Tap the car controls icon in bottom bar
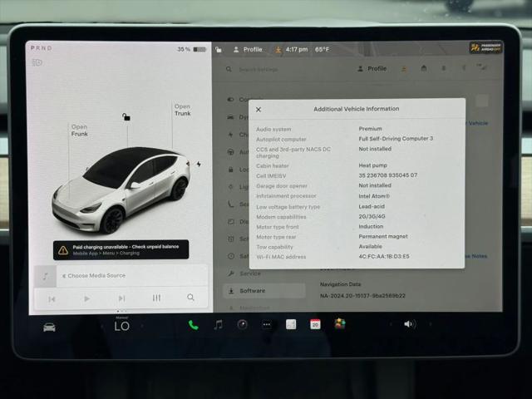 coord(50,327)
